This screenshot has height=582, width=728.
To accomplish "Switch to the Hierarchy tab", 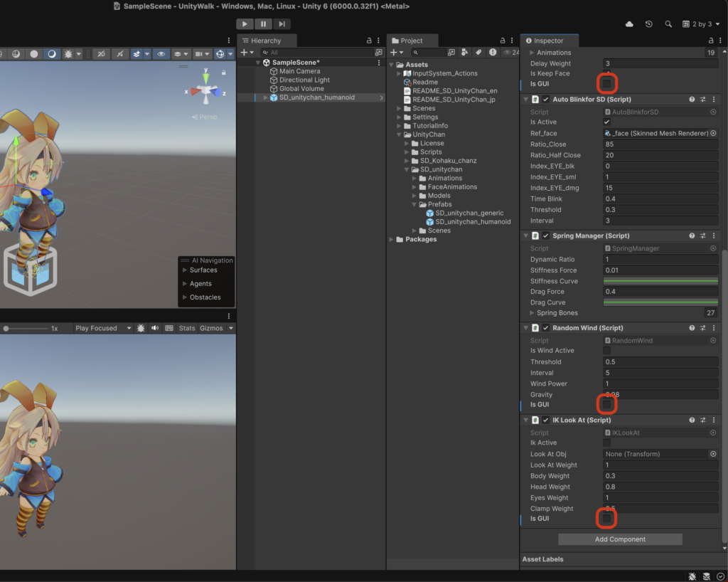I will click(x=267, y=41).
